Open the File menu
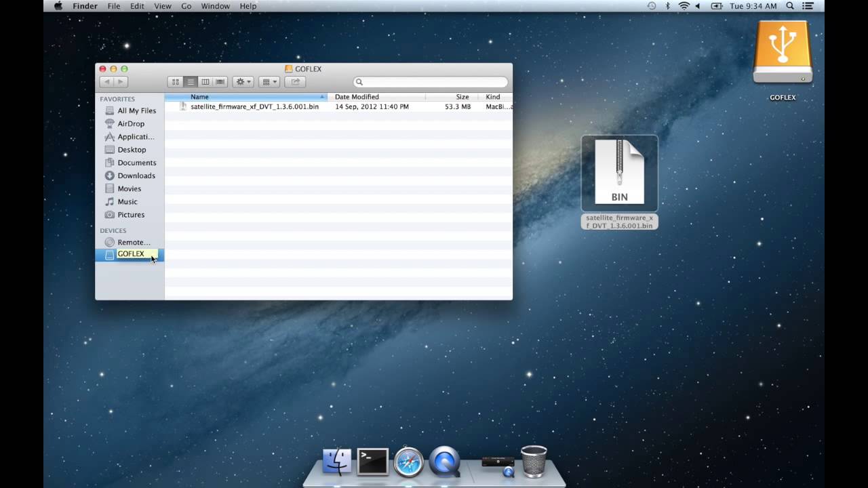This screenshot has height=488, width=868. 114,6
